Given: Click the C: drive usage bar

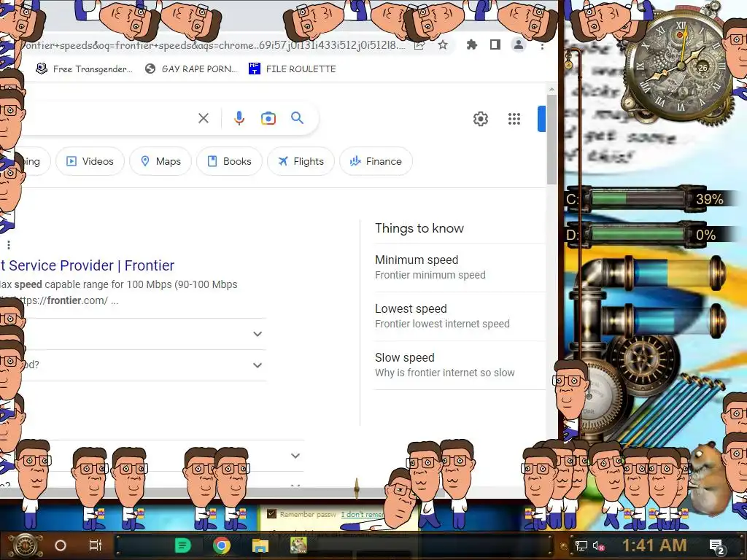Looking at the screenshot, I should (x=638, y=199).
